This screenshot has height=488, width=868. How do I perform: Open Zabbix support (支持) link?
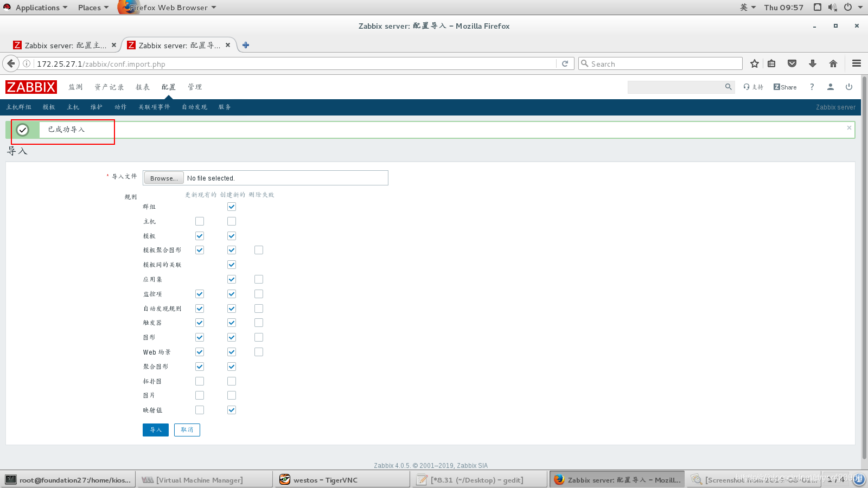(x=753, y=87)
